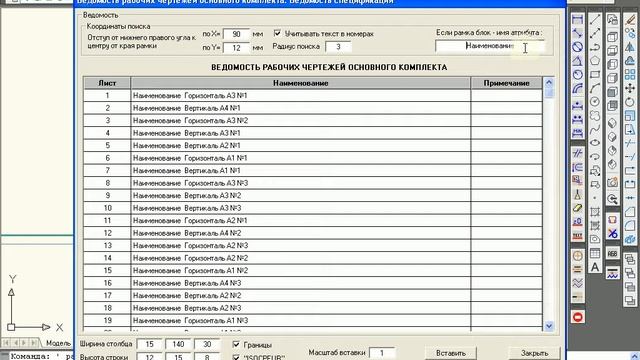Click the table scrollbar up arrow
The height and width of the screenshot is (360, 640).
549,82
